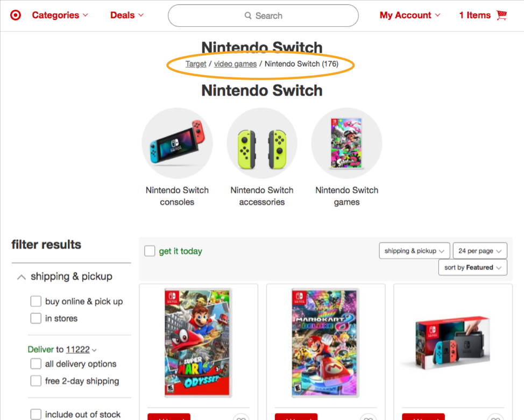The width and height of the screenshot is (524, 420).
Task: Open Mario Kart 8 Deluxe thumbnail
Action: 325,343
